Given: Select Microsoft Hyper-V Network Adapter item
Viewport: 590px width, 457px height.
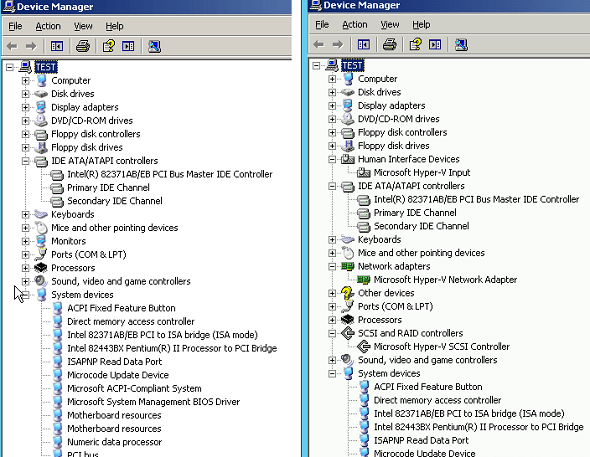Looking at the screenshot, I should coord(445,279).
